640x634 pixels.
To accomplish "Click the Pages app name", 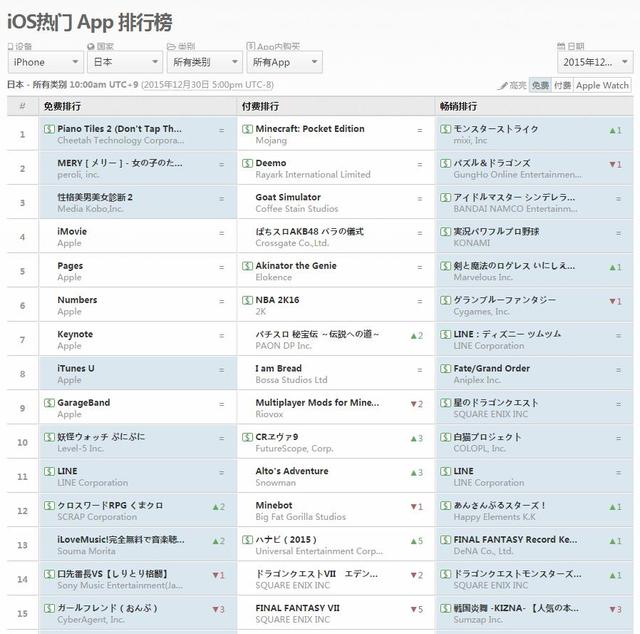I will pos(70,266).
